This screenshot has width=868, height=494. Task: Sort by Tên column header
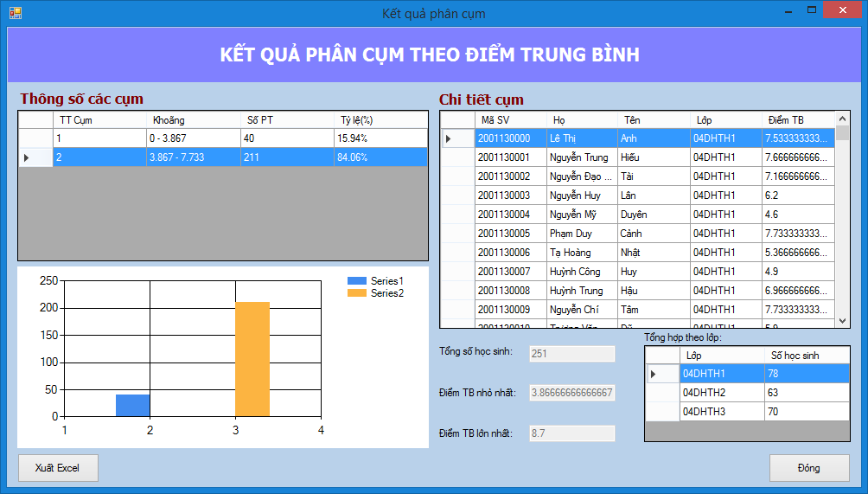pos(654,120)
